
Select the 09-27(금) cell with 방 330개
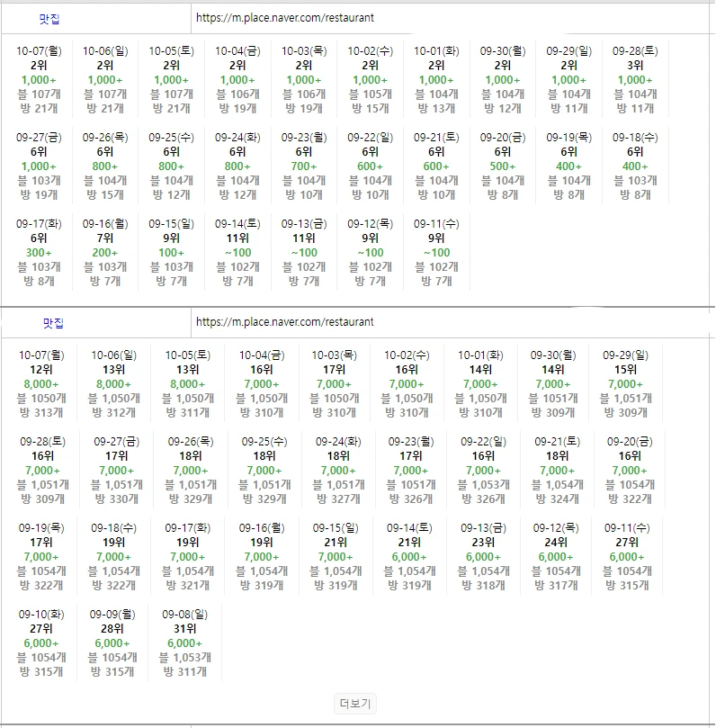pos(115,471)
